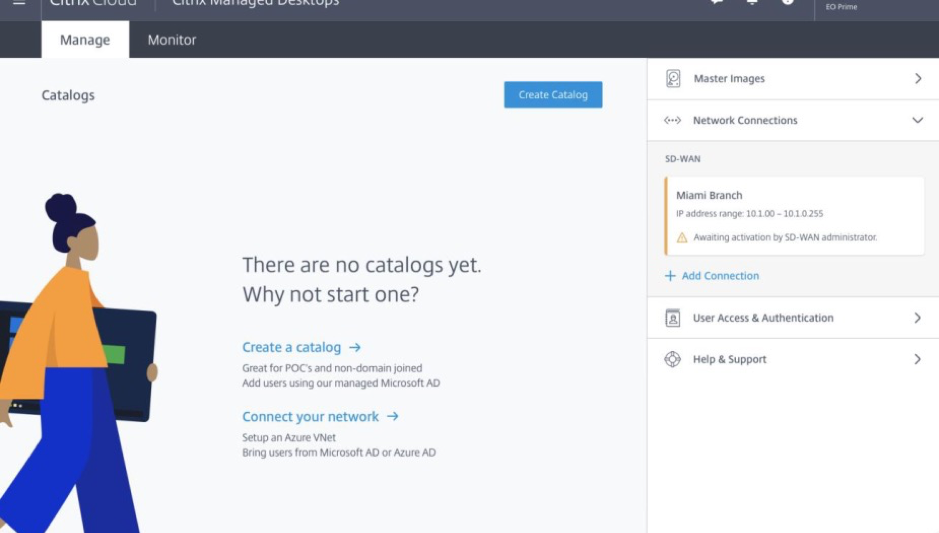Collapse the Network Connections section chevron

917,120
